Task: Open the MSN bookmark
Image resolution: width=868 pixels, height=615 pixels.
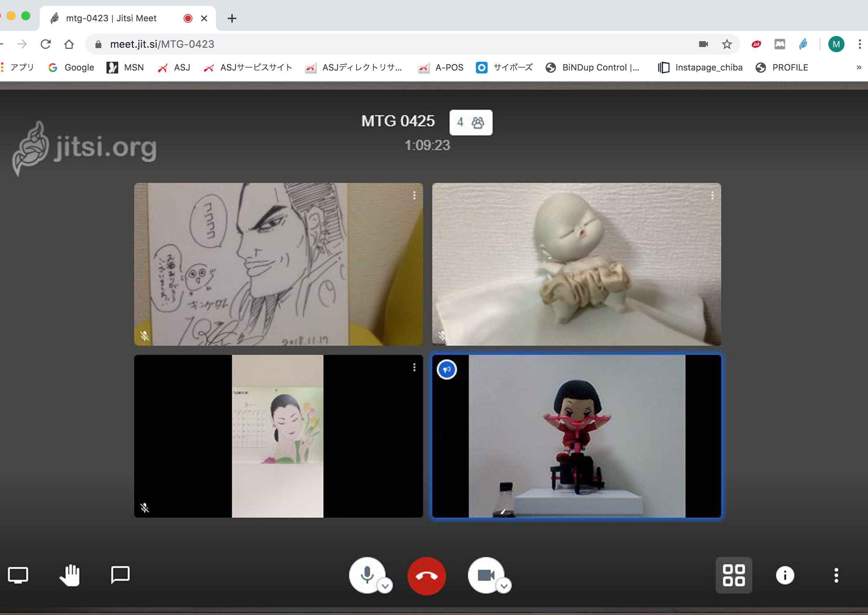Action: pos(125,67)
